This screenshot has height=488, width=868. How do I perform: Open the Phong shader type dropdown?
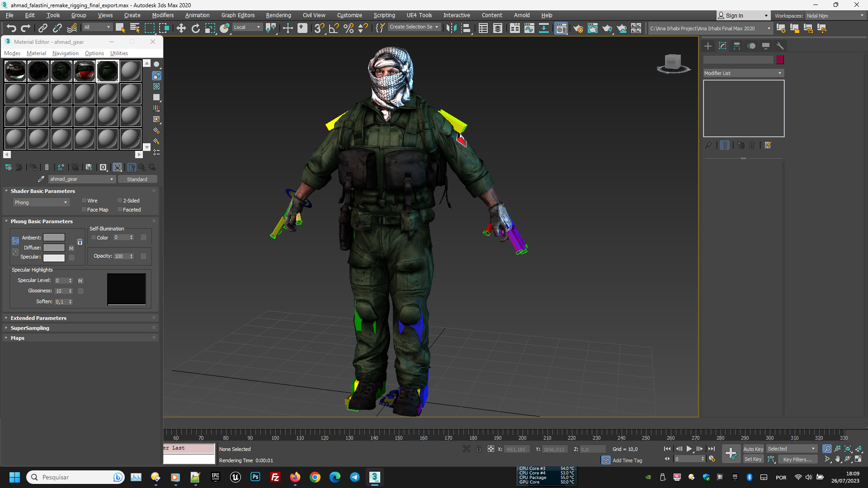41,202
